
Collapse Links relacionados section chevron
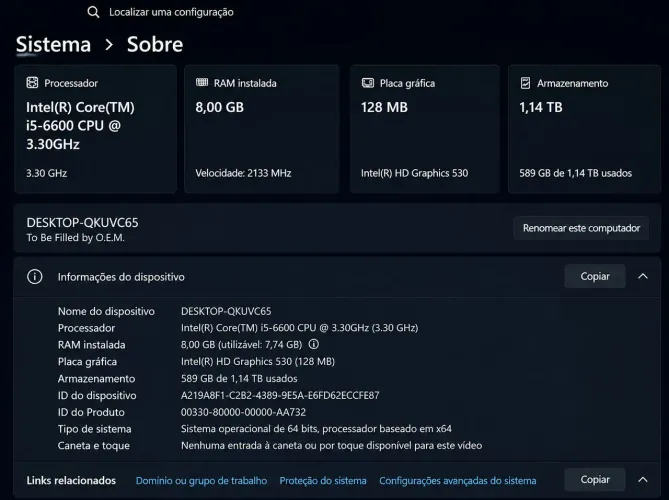coord(643,480)
